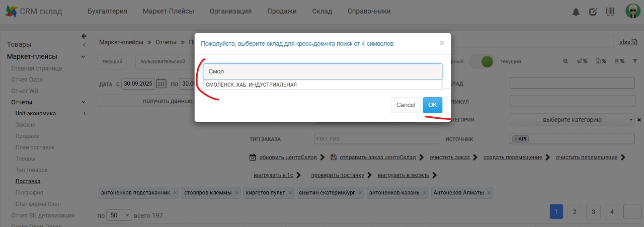Open the Бухгалтерия top menu
Viewport: 644px width, 227px height.
tap(107, 11)
